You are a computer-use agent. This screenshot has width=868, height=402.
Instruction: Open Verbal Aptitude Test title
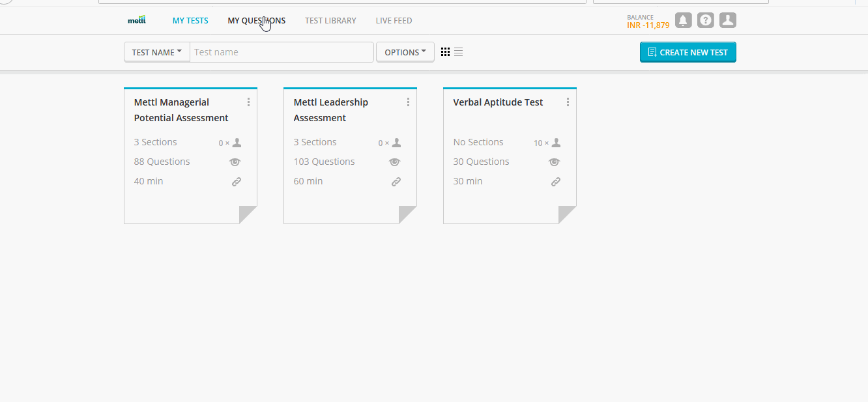click(498, 102)
